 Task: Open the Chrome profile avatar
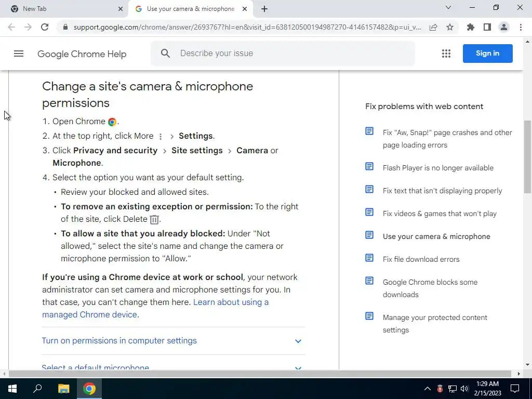[x=504, y=27]
